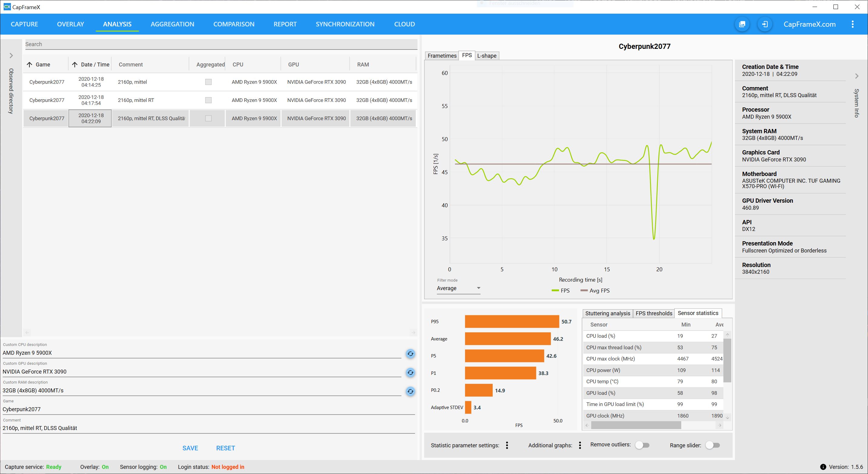Toggle Aggregated checkbox for DLSS Qualität record

tap(208, 118)
